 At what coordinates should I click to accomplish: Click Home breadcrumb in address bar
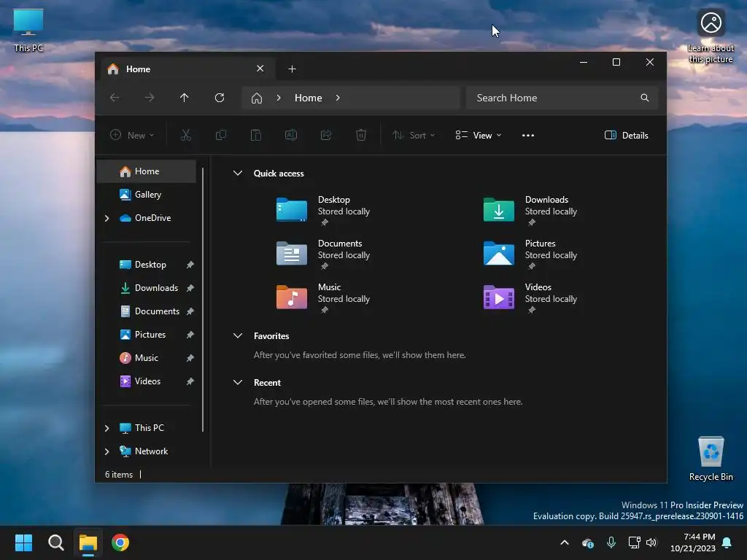tap(309, 98)
